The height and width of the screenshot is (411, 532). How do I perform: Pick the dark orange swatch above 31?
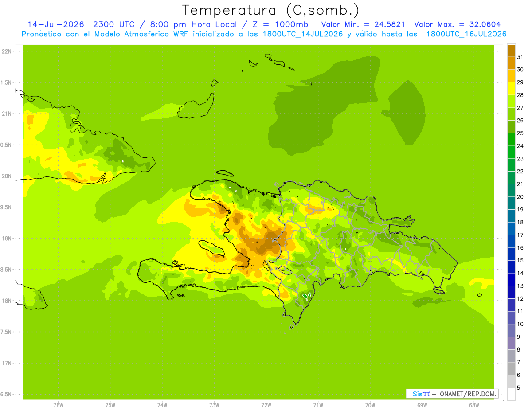511,50
